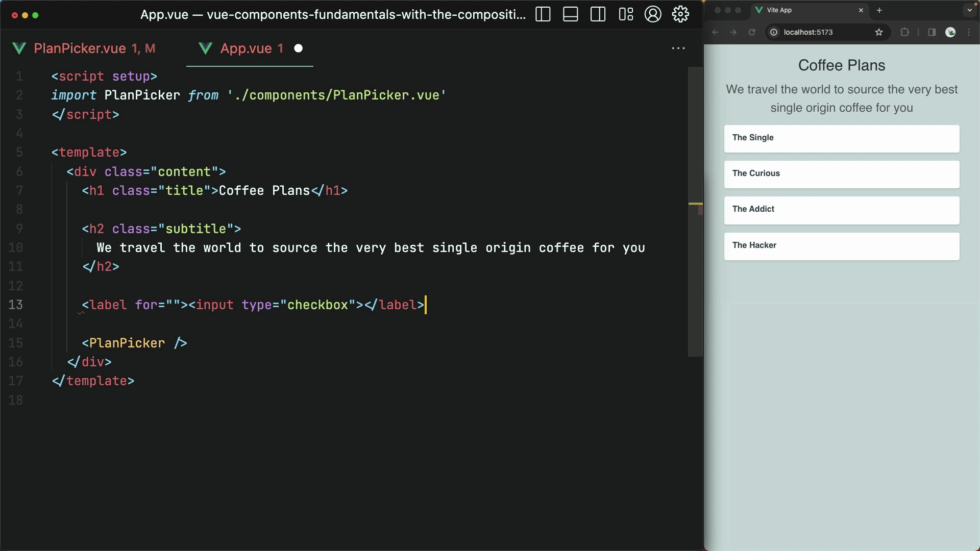The width and height of the screenshot is (980, 551).
Task: Open the browser tab search dropdown
Action: tap(970, 10)
